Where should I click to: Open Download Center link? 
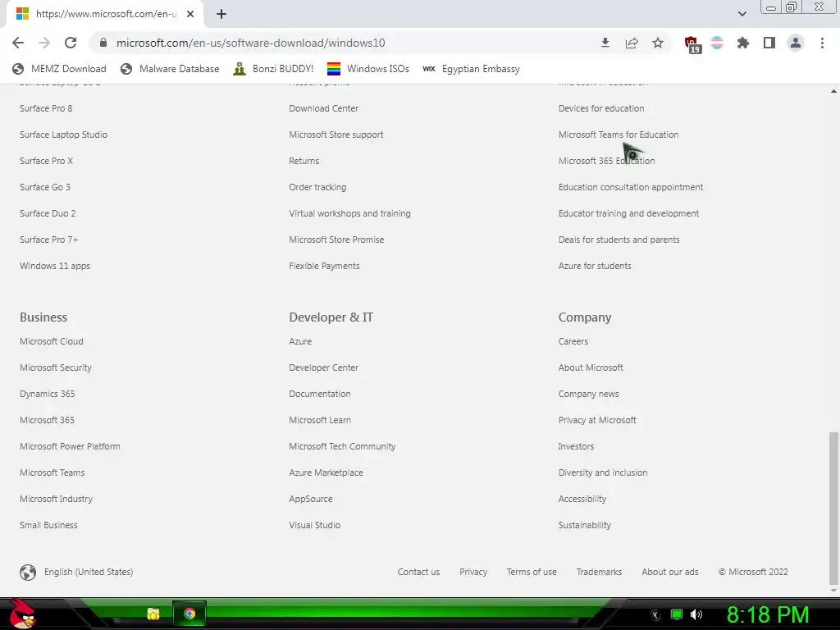(323, 108)
